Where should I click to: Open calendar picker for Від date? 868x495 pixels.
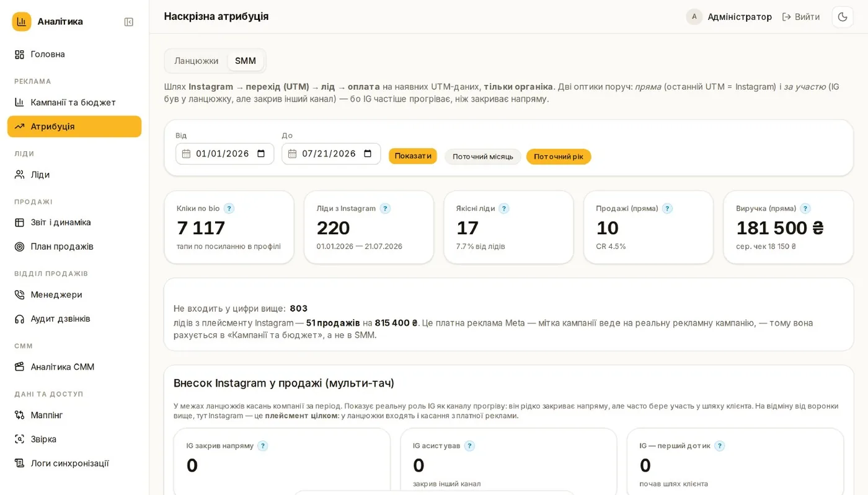[x=261, y=154]
